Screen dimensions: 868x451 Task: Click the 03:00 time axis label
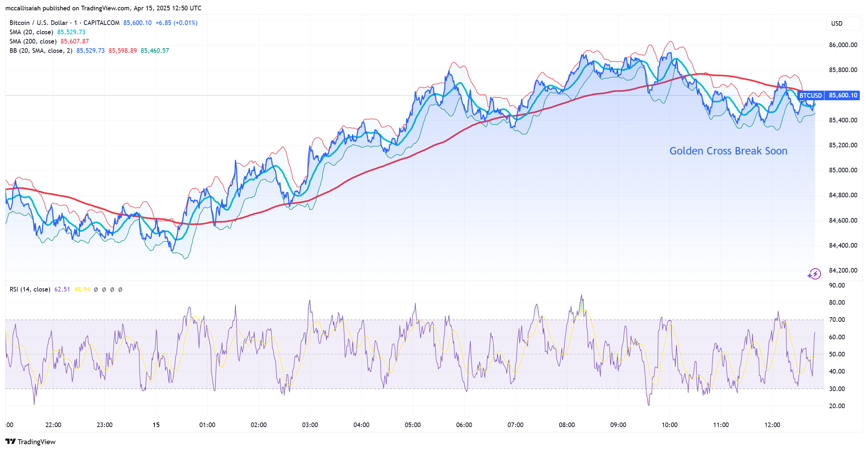tap(310, 425)
